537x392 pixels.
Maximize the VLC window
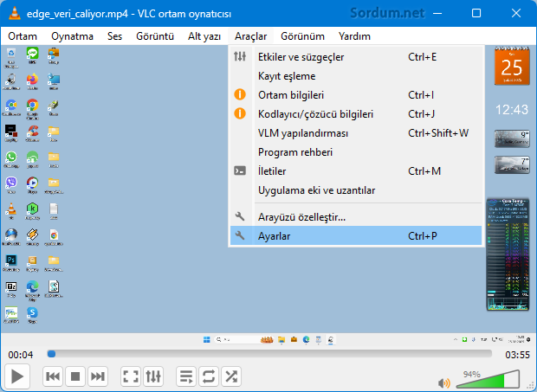(476, 13)
